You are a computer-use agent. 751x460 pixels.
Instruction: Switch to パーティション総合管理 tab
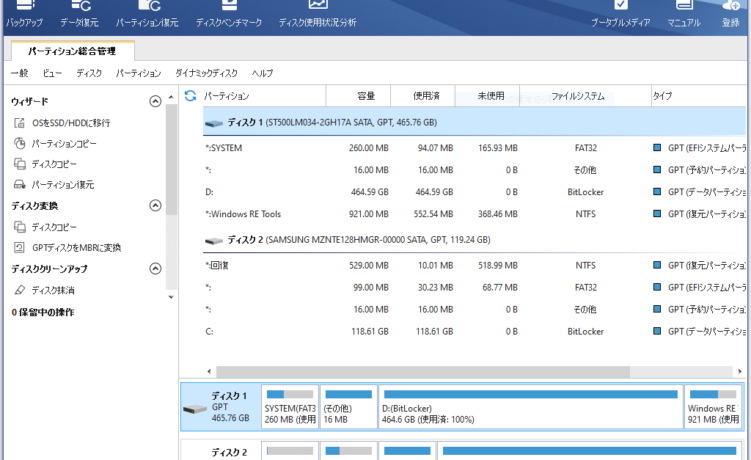click(x=72, y=51)
